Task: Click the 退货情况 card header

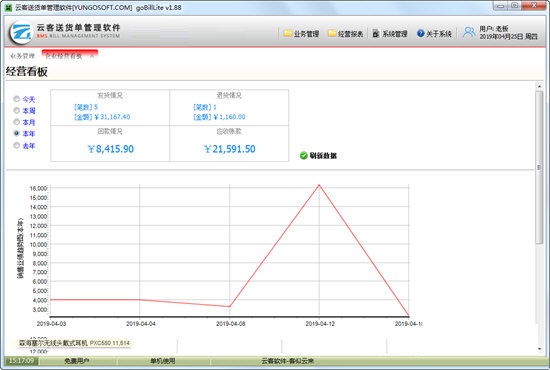Action: point(229,95)
